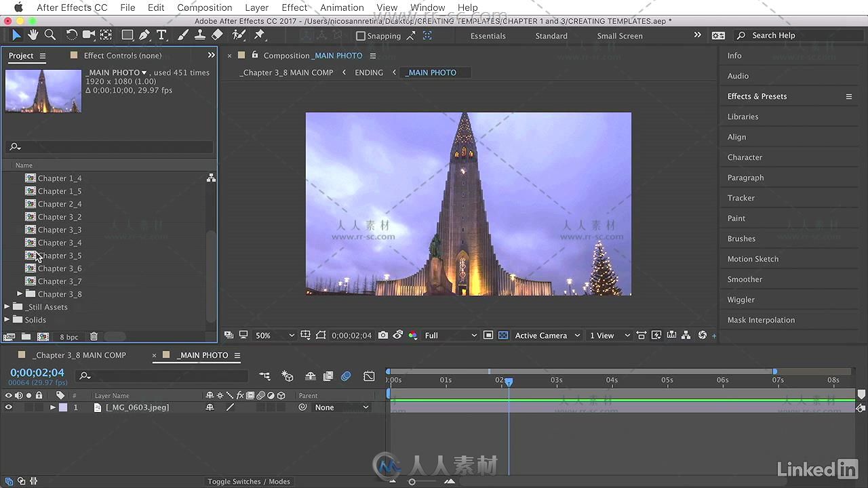Click the Interpret Footage icon in Project panel
This screenshot has height=488, width=868.
click(9, 337)
